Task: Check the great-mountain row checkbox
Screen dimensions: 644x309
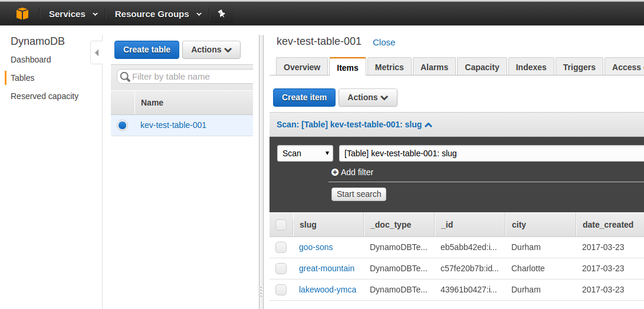Action: point(281,268)
